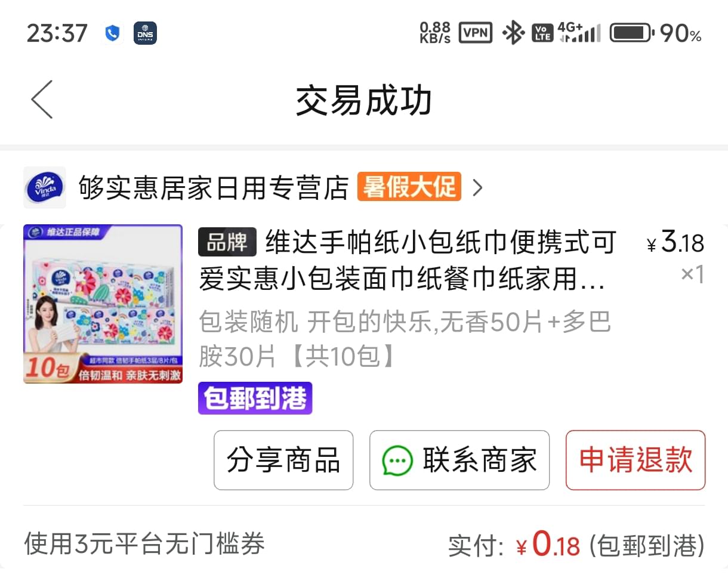Viewport: 728px width, 578px height.
Task: Open the 维达手帕纸 product title
Action: click(407, 260)
